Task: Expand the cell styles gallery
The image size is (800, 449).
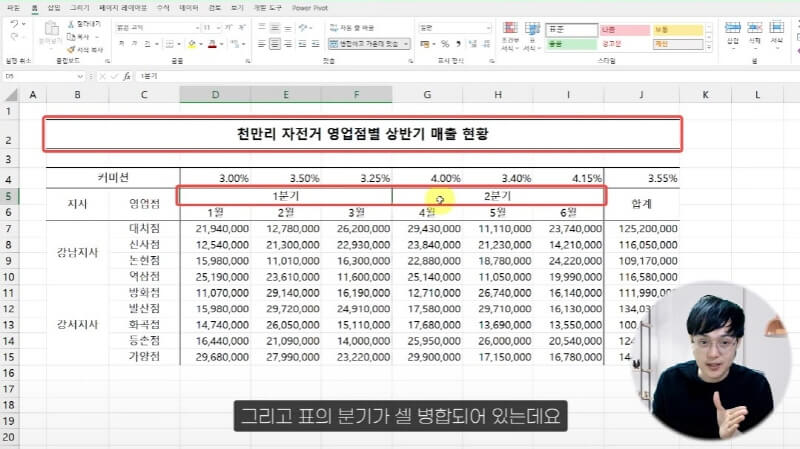Action: [709, 47]
